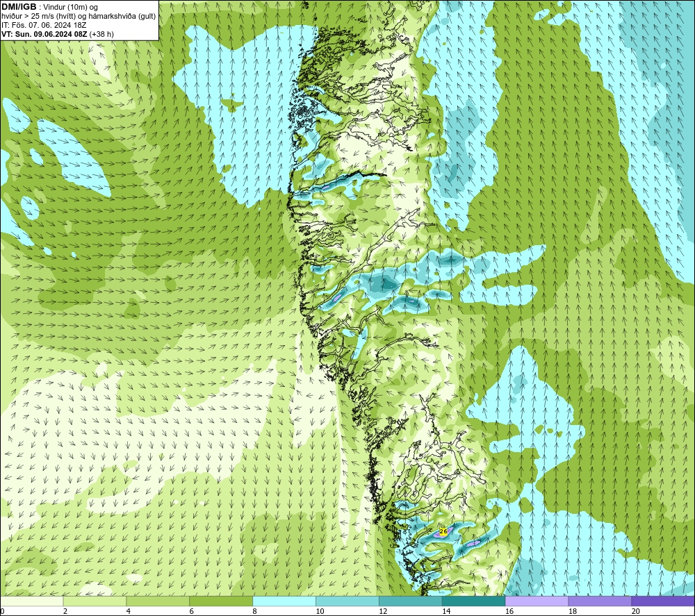Image resolution: width=695 pixels, height=616 pixels.
Task: Click the scale tick label 16
Action: click(509, 611)
